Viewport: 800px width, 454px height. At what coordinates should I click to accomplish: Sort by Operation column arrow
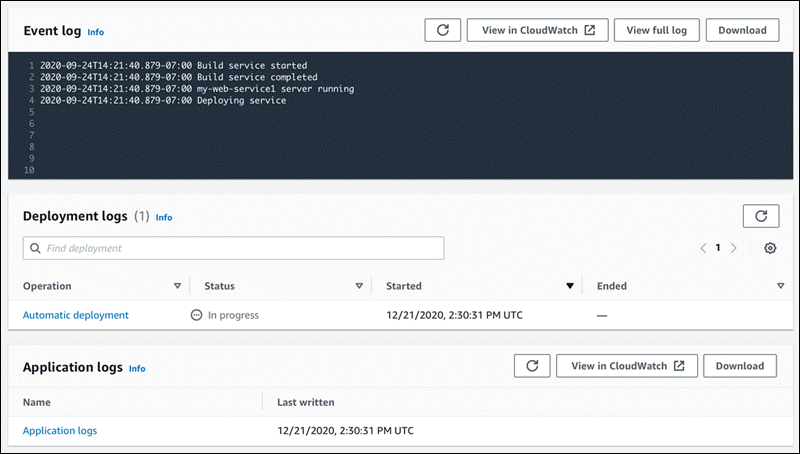(177, 286)
